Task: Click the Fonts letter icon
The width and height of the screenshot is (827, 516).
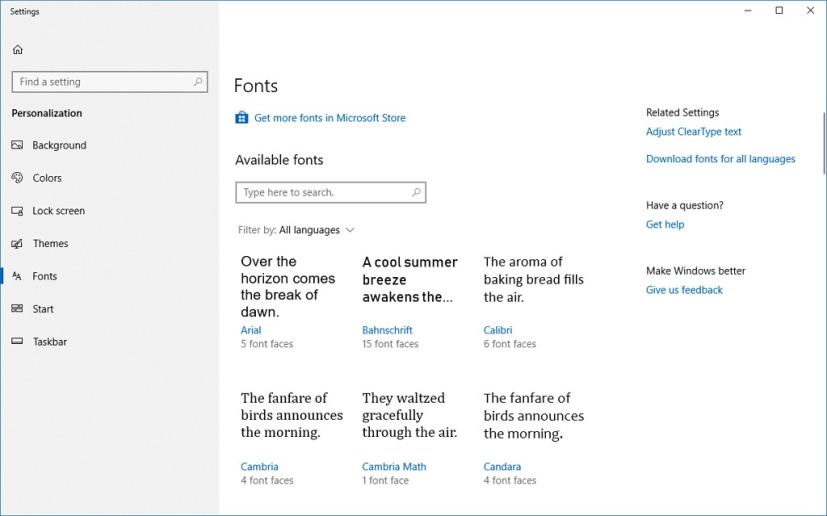Action: click(x=17, y=276)
